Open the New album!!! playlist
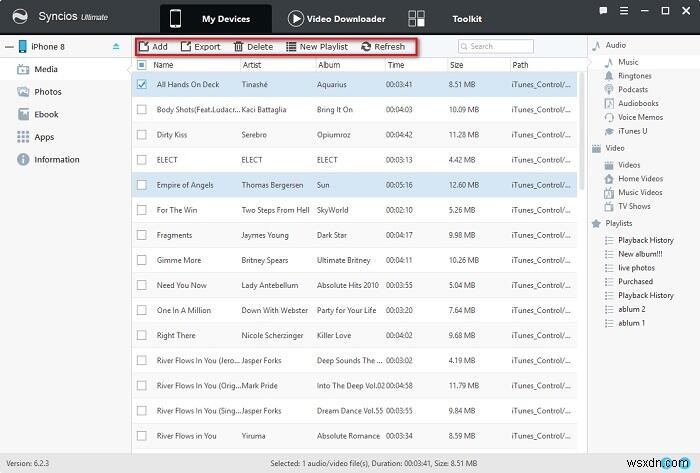Image resolution: width=700 pixels, height=473 pixels. 640,254
